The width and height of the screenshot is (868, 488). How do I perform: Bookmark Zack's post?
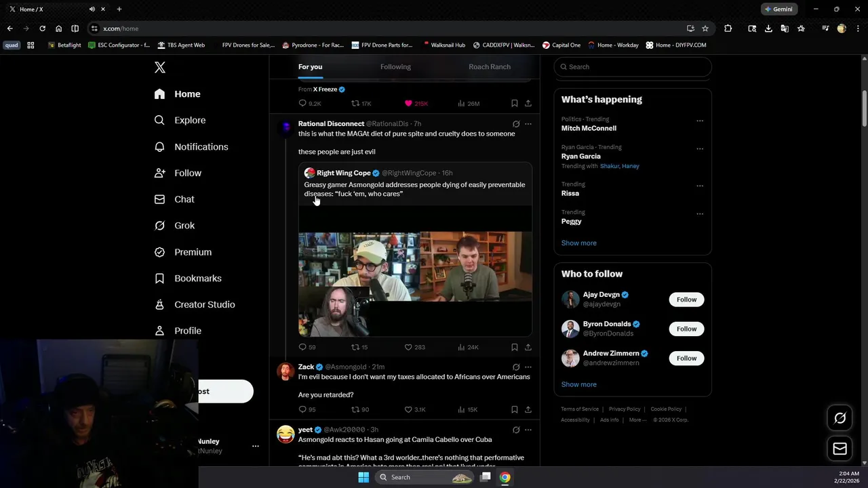click(515, 409)
